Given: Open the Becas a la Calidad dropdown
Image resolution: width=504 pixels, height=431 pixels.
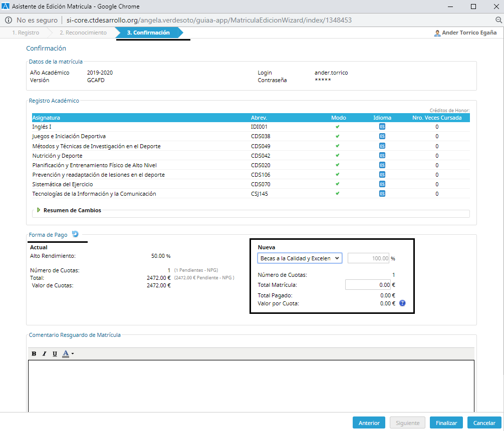Looking at the screenshot, I should [300, 258].
